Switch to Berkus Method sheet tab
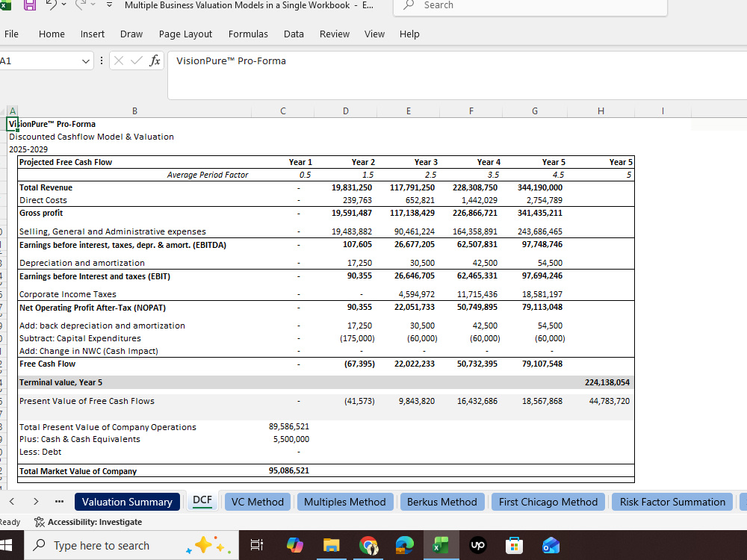Image resolution: width=747 pixels, height=560 pixels. click(441, 502)
